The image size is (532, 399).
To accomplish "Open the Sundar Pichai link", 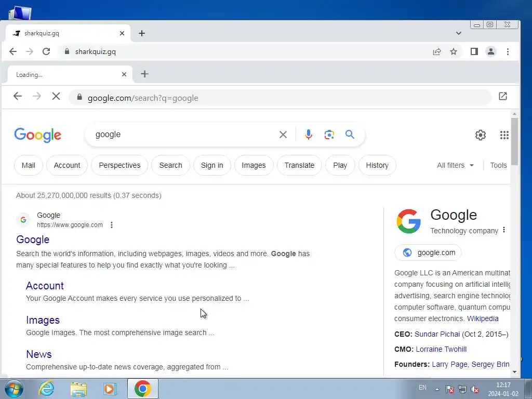I will click(437, 334).
